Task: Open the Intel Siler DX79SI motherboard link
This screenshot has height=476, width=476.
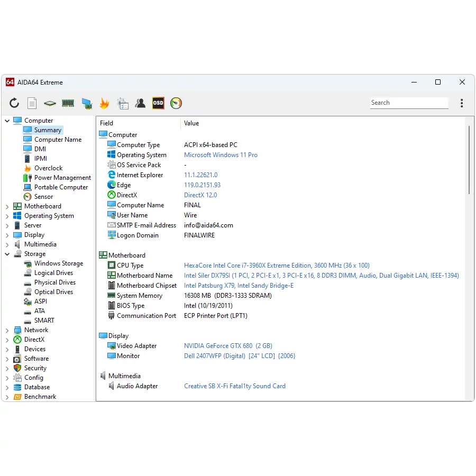Action: (x=322, y=276)
